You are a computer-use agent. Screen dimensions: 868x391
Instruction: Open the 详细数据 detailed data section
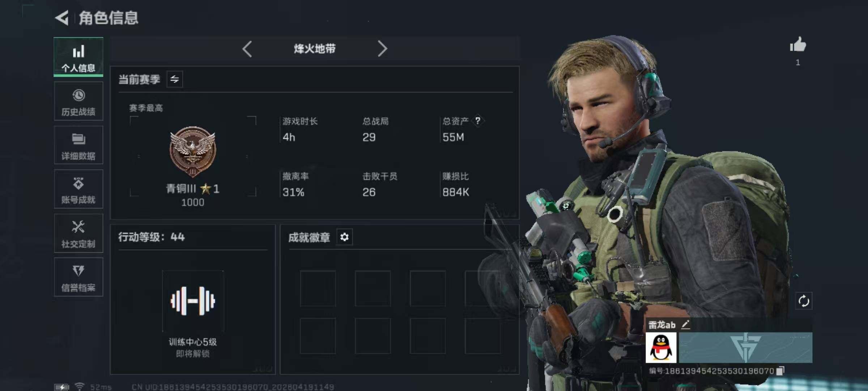[78, 145]
